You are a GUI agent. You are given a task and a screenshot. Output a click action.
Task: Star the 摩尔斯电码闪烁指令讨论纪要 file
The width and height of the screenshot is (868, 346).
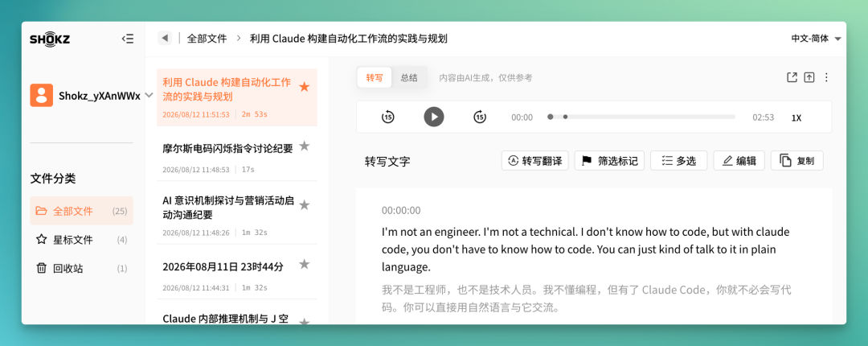tap(304, 146)
